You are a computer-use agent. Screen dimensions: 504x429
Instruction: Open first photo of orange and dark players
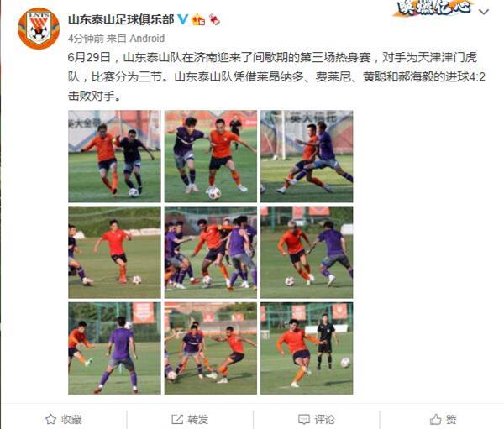(114, 156)
